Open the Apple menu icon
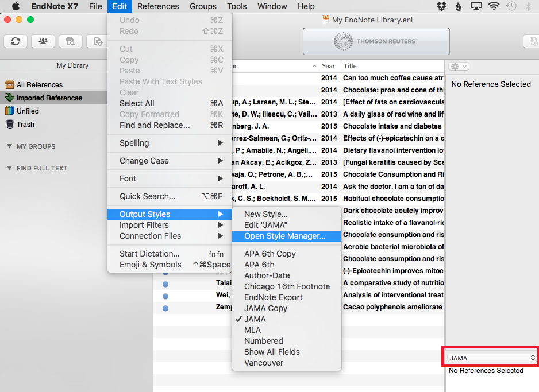The image size is (539, 392). tap(16, 6)
